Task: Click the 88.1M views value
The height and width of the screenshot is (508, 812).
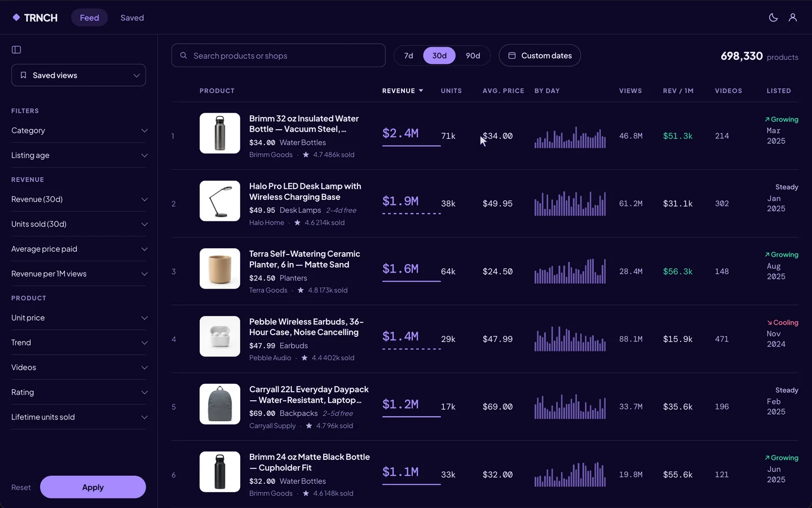Action: 631,339
